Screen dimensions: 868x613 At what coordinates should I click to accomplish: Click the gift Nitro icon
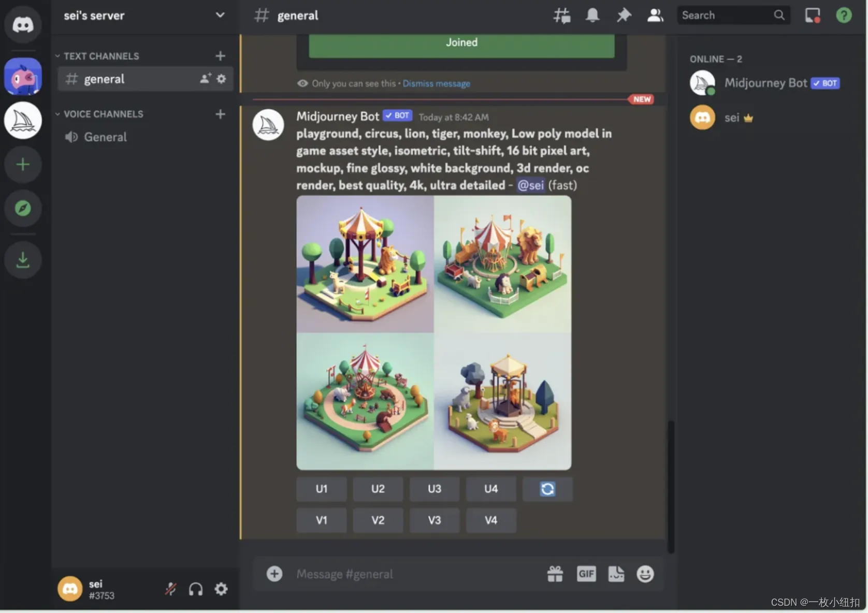click(555, 574)
